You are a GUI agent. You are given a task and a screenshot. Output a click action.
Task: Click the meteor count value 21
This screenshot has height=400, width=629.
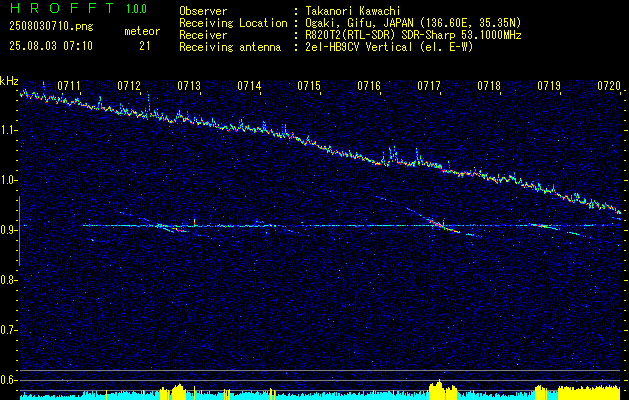click(145, 46)
